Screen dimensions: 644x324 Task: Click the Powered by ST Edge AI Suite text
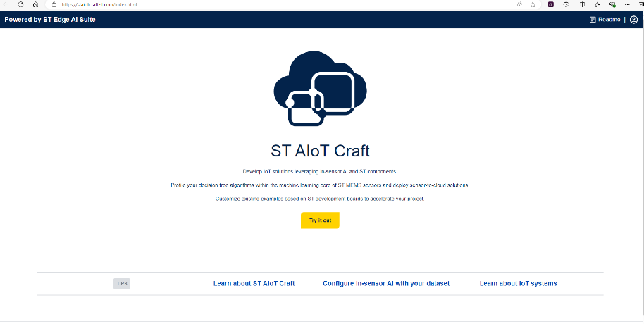tap(50, 19)
